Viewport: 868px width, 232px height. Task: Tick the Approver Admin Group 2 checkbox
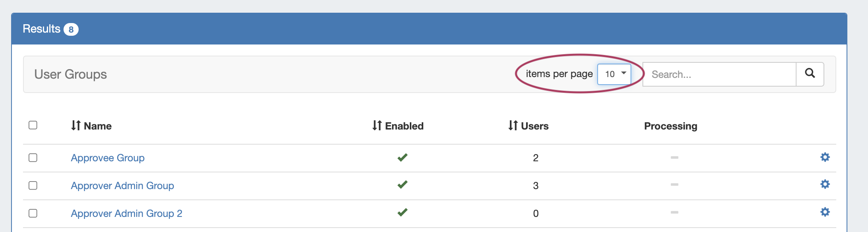coord(33,213)
